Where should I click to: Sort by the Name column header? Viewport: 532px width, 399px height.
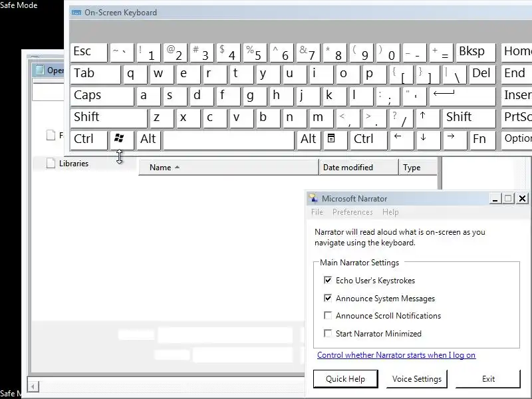229,168
